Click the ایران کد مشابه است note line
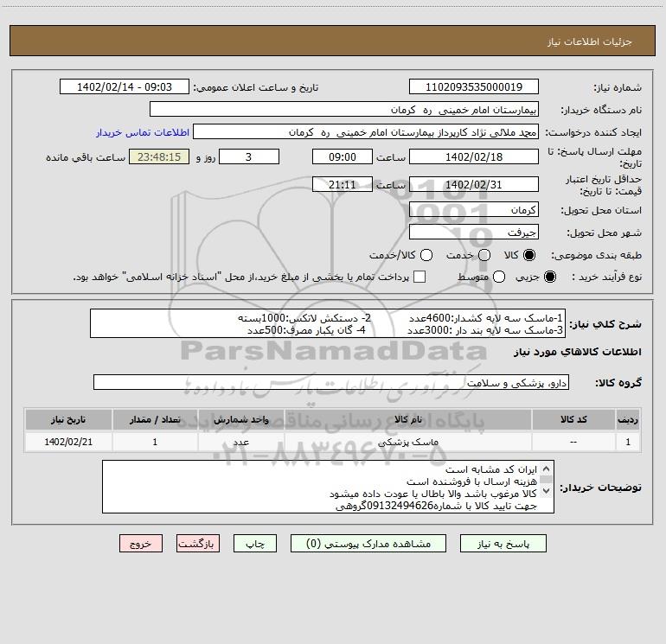 pyautogui.click(x=491, y=469)
